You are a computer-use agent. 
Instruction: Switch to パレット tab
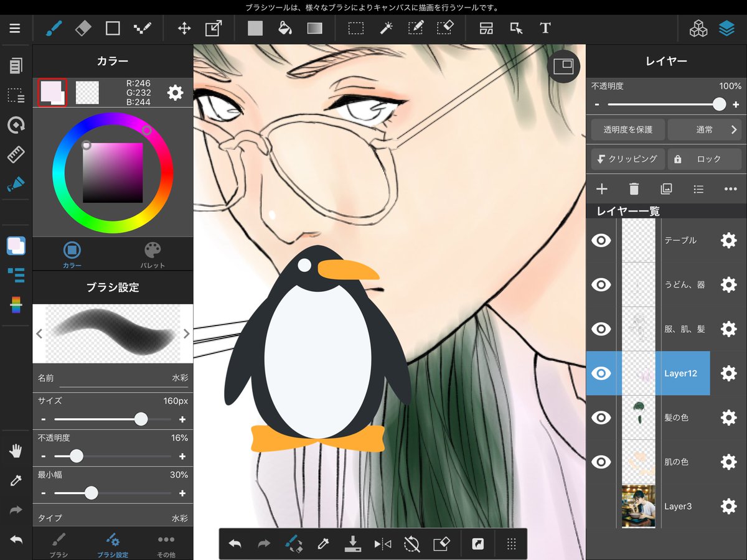153,254
